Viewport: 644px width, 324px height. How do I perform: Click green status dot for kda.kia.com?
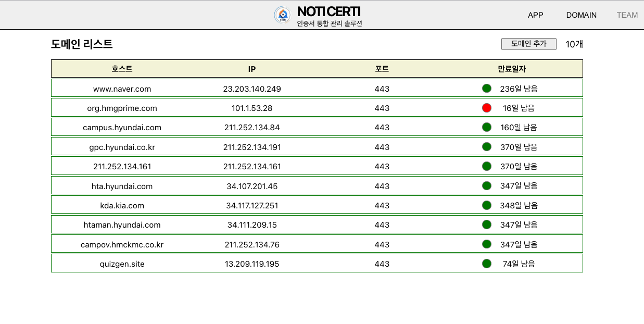click(x=487, y=205)
